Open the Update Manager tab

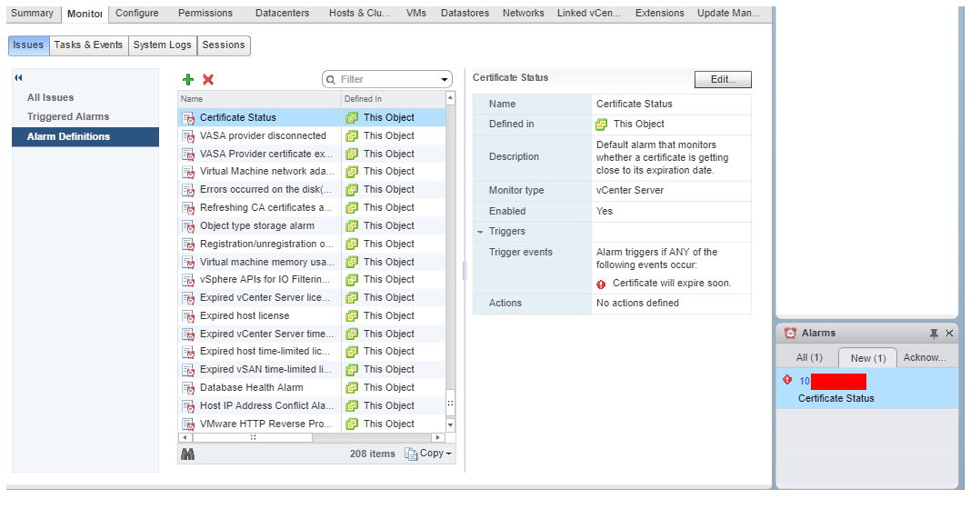[x=728, y=13]
